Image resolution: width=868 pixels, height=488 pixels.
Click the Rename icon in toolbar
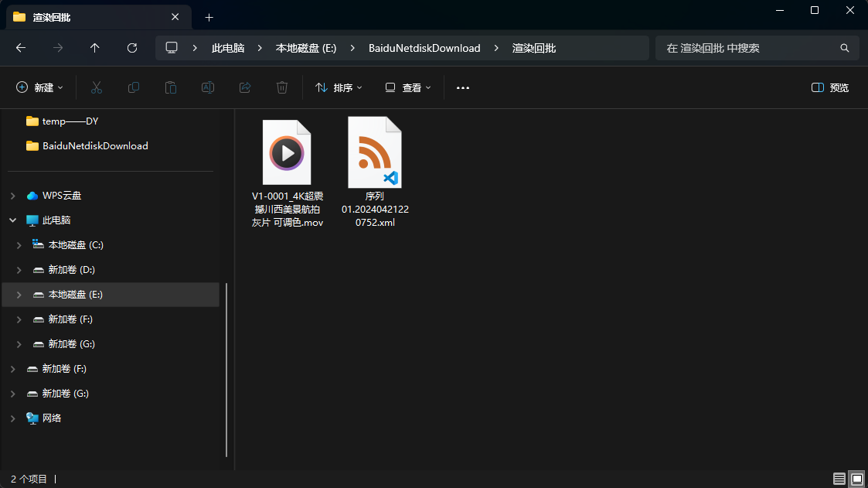pos(208,87)
